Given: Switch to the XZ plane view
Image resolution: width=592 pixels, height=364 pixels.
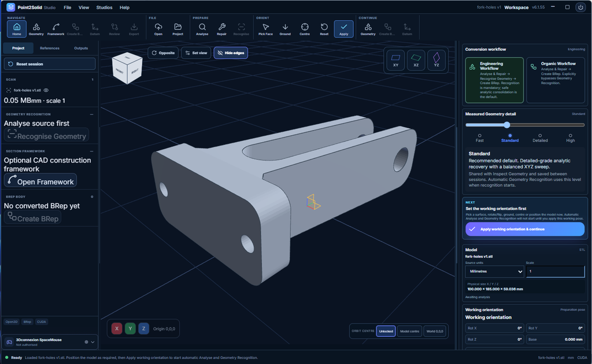Looking at the screenshot, I should pyautogui.click(x=416, y=60).
